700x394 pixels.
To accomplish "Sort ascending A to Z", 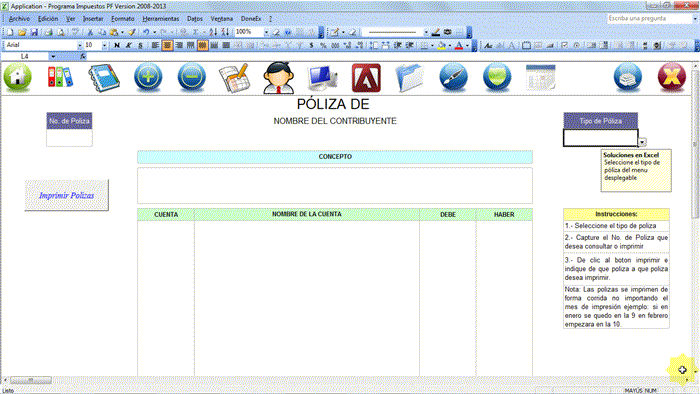I will pyautogui.click(x=213, y=32).
